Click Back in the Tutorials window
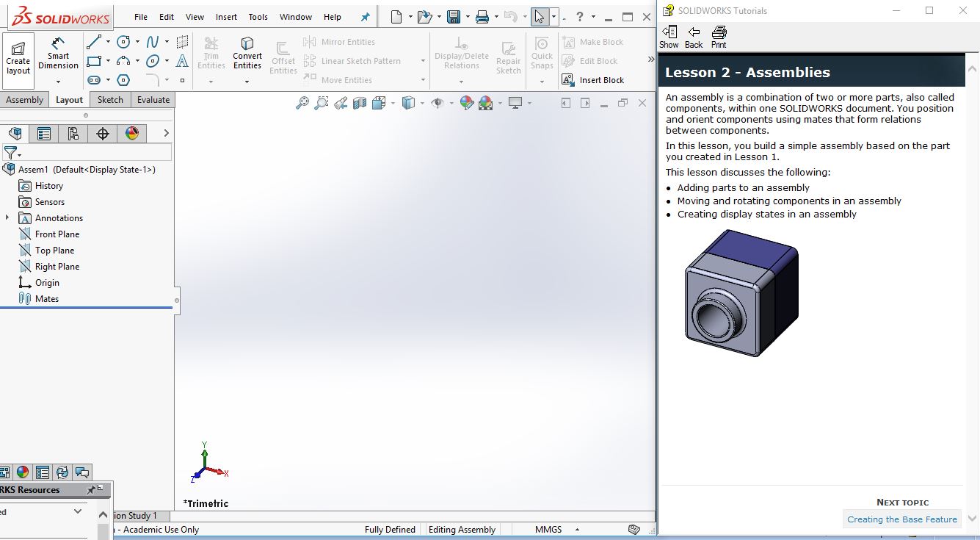This screenshot has height=540, width=980. pyautogui.click(x=694, y=37)
